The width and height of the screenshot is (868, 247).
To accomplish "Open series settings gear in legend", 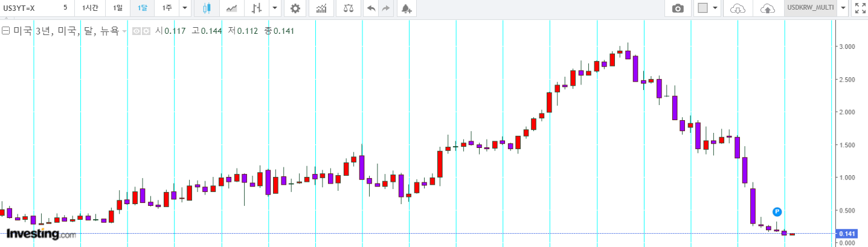I will [x=146, y=31].
